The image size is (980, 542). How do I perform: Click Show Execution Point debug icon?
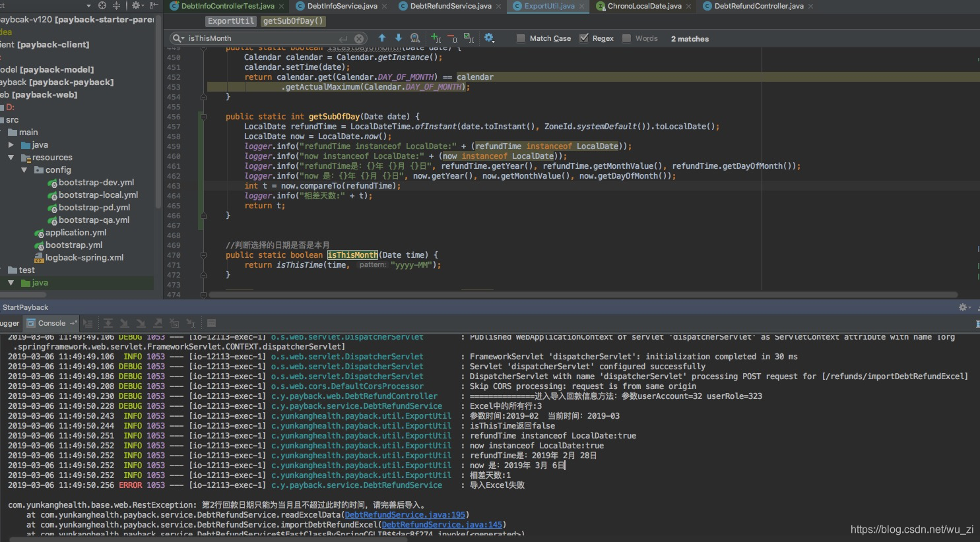88,323
